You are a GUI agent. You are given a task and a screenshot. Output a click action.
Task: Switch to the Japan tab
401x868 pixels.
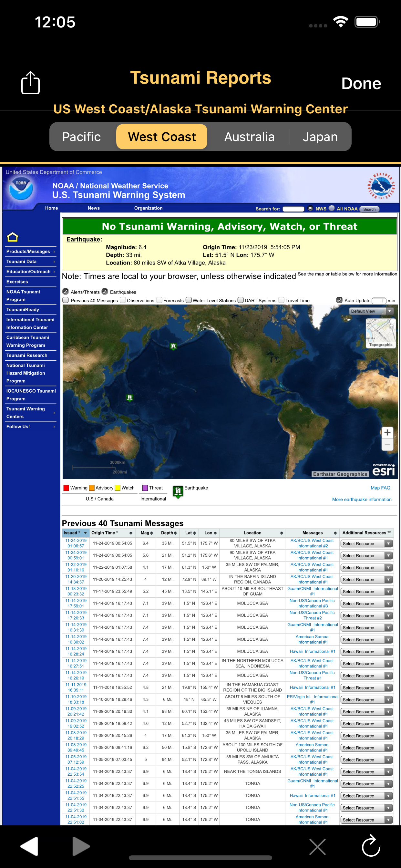pyautogui.click(x=320, y=137)
